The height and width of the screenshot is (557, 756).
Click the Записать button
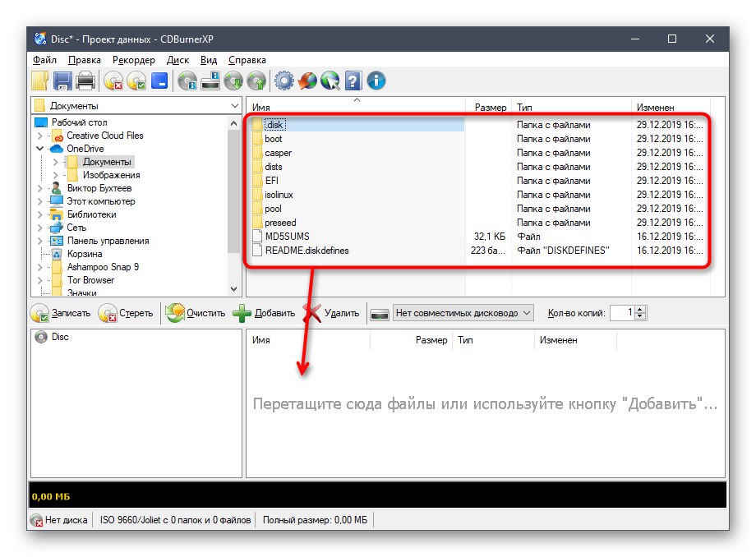60,313
